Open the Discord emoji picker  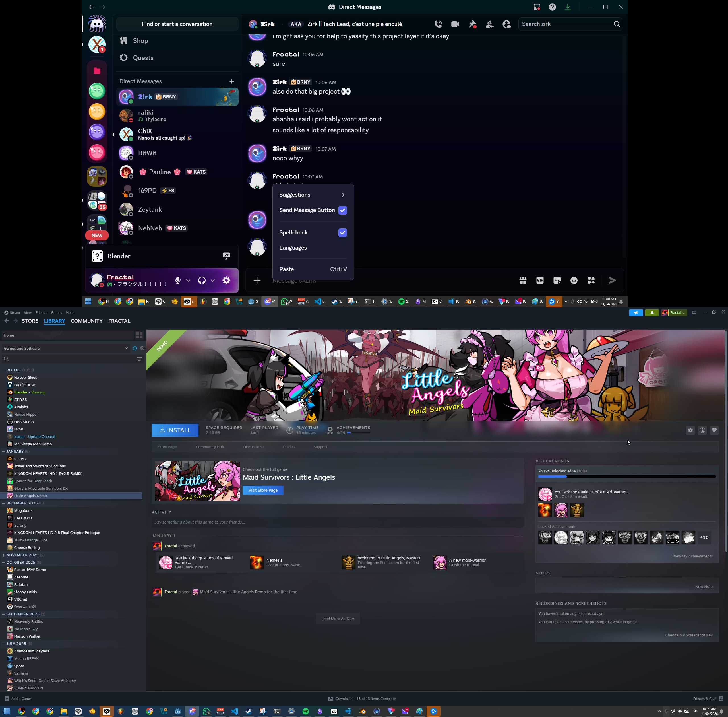(x=574, y=280)
